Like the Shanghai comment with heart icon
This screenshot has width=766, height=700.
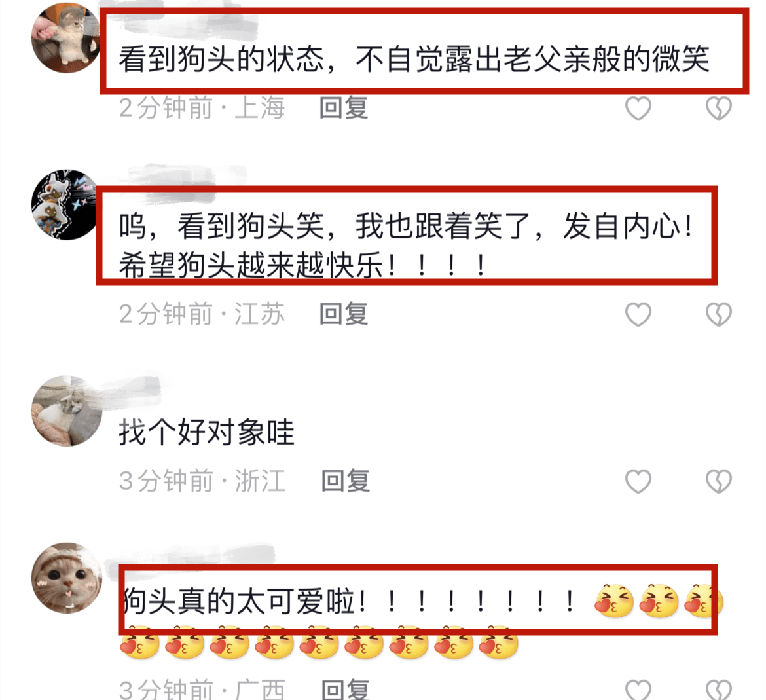point(638,108)
